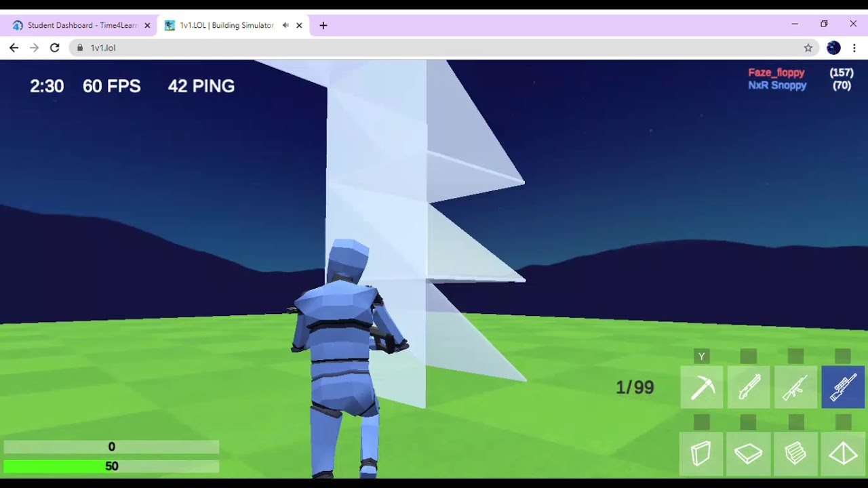The image size is (868, 488).
Task: Click the ammo counter 1/99
Action: click(x=635, y=387)
